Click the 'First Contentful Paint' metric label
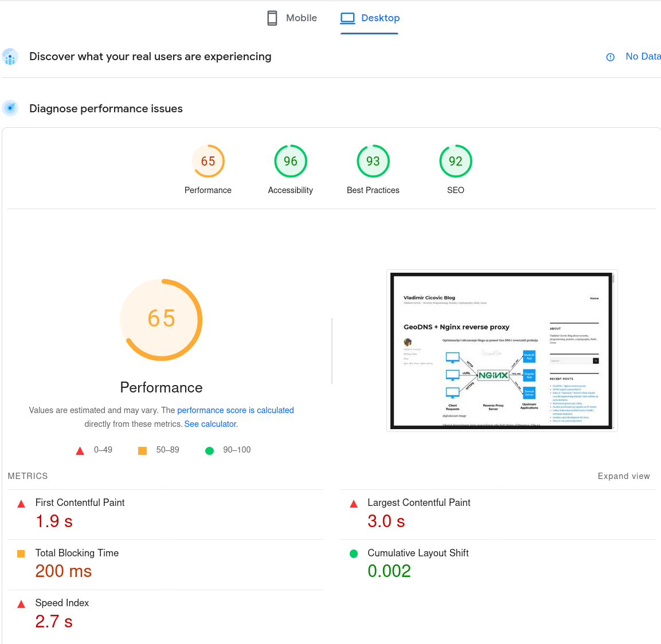Viewport: 661px width, 644px height. pos(80,502)
